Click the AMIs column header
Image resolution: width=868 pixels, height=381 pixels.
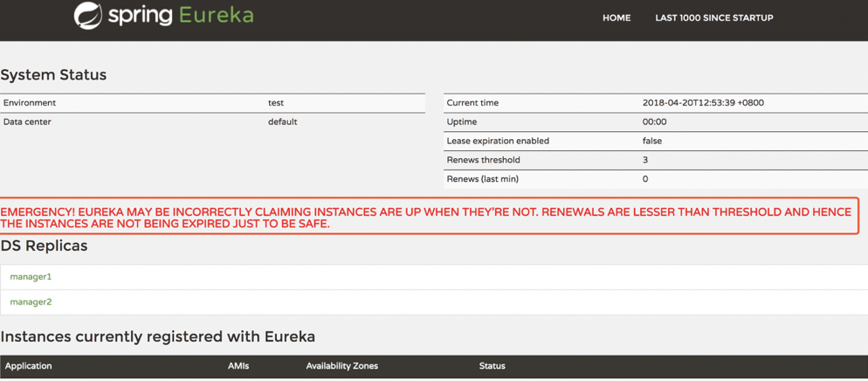point(238,366)
